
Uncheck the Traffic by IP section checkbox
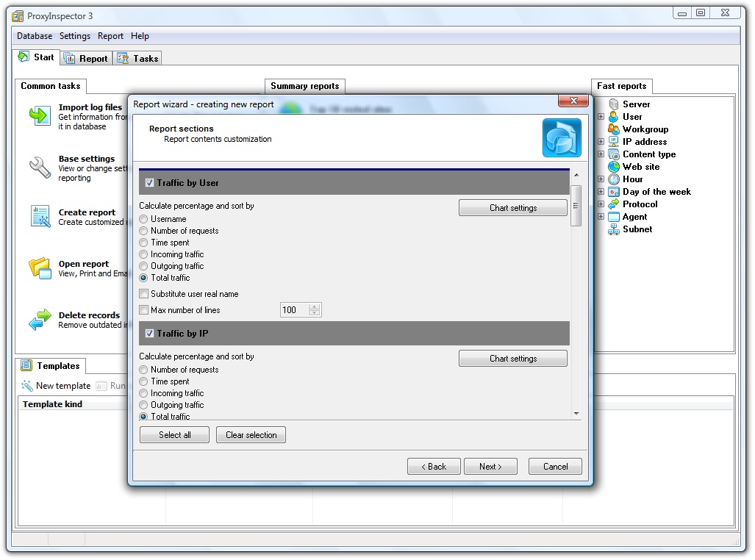149,333
